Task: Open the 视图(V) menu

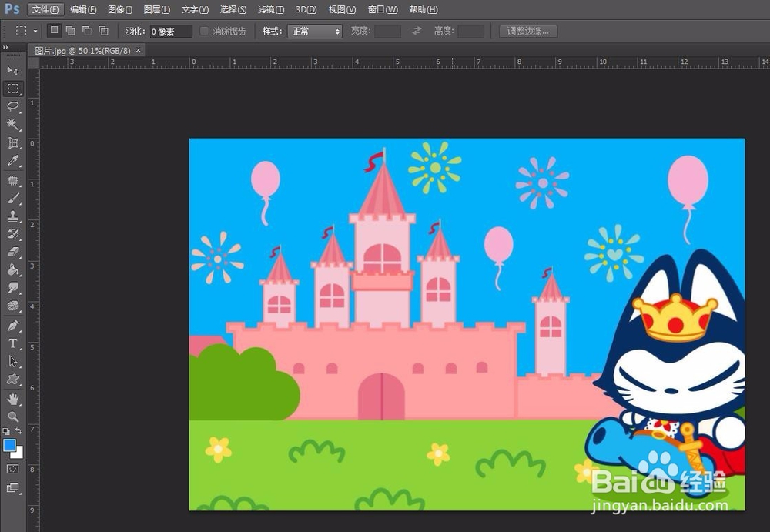Action: point(342,9)
